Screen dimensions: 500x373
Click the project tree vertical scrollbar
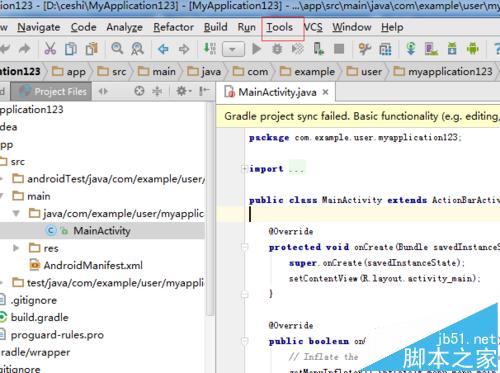(210, 210)
